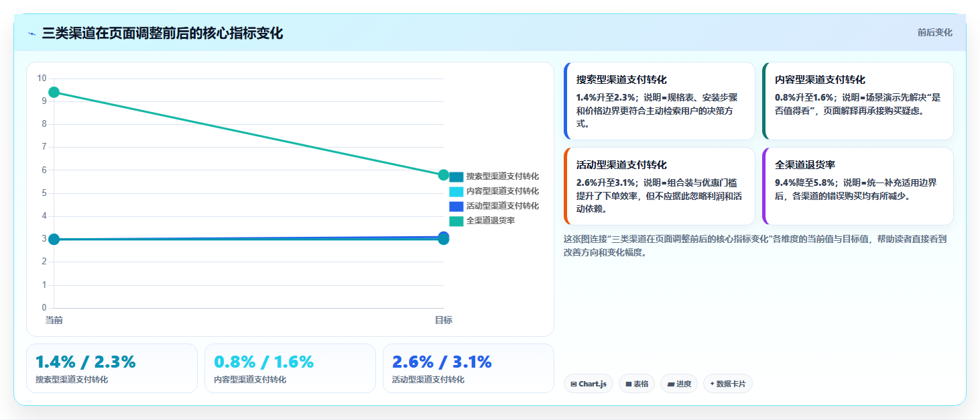Open the 搜索型渠道支付转化 info card title
The height and width of the screenshot is (420, 980).
tap(621, 80)
